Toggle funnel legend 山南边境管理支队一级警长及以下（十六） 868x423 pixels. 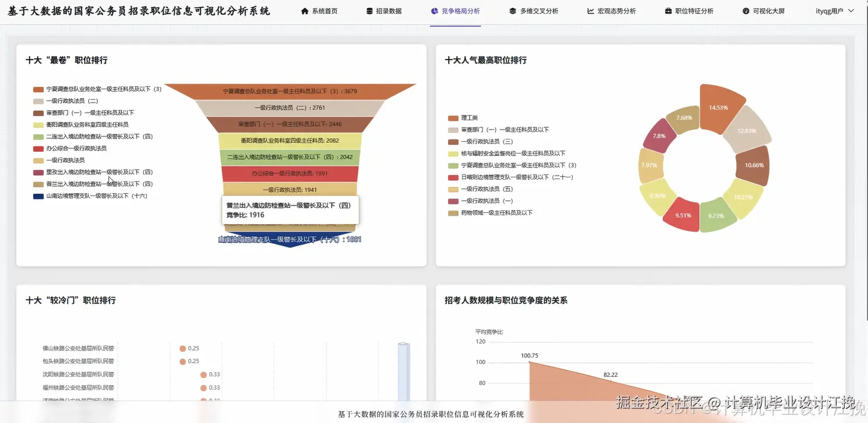pos(90,196)
